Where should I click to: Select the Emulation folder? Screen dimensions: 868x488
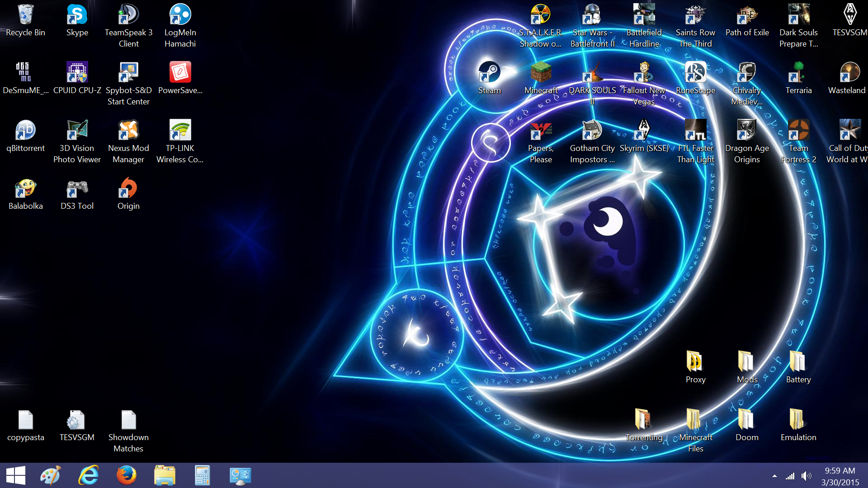pos(798,420)
